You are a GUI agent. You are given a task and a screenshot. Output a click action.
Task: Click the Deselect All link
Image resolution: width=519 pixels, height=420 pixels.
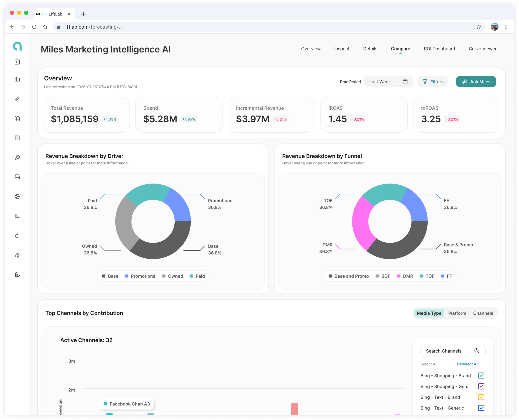click(467, 364)
